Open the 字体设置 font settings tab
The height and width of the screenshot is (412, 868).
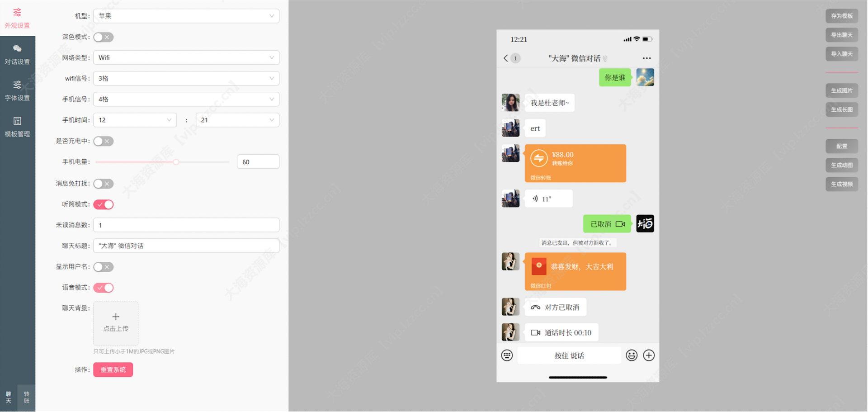tap(17, 90)
